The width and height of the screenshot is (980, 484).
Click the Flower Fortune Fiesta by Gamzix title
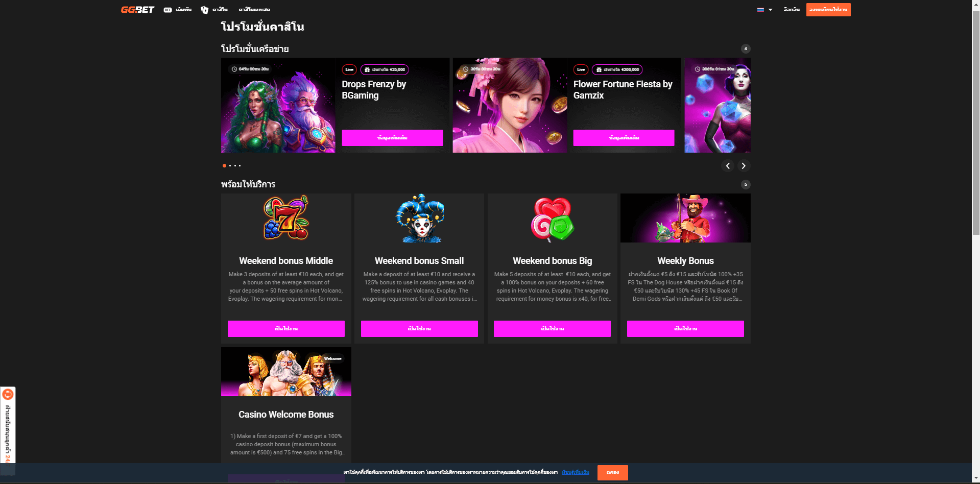coord(623,90)
